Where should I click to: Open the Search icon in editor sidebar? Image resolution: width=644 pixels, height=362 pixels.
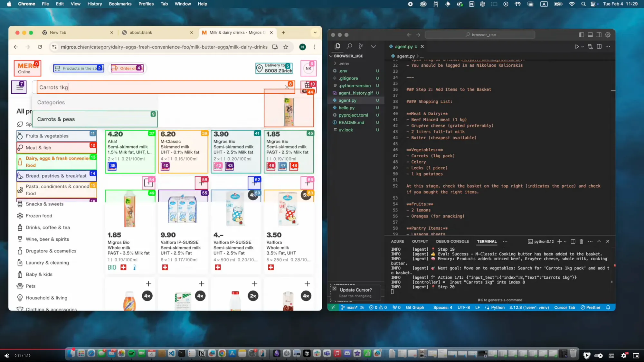pos(349,46)
